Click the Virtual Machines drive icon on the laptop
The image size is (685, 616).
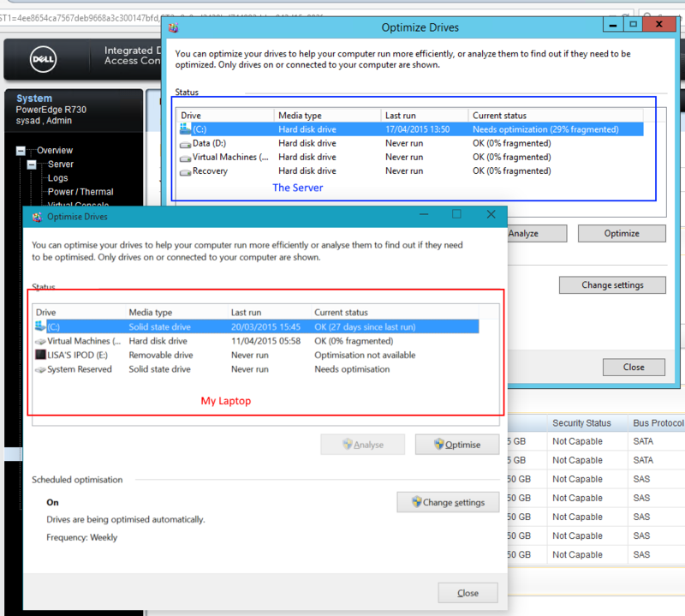[x=41, y=341]
